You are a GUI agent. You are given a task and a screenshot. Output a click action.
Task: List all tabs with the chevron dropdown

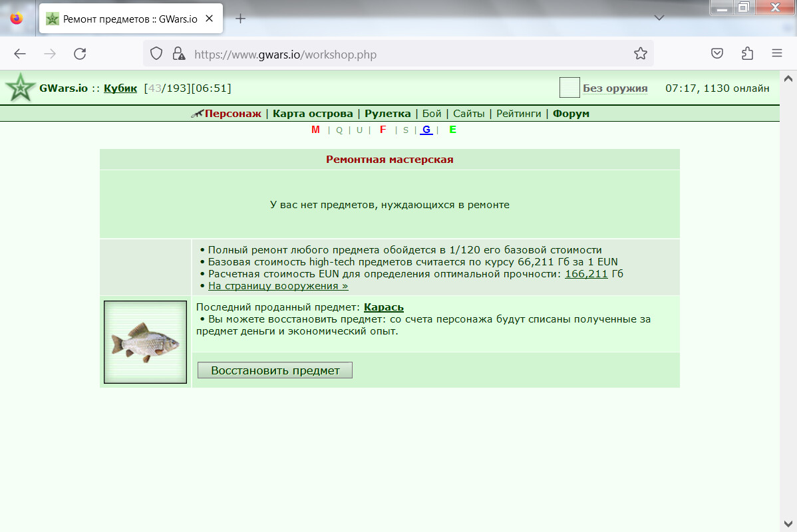[659, 18]
